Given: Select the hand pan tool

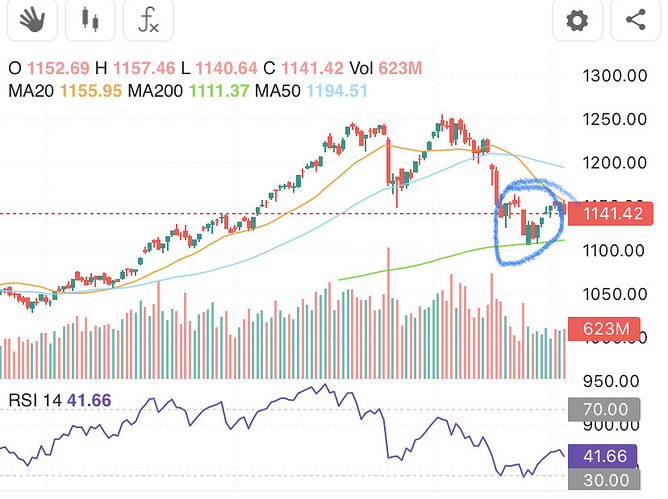Looking at the screenshot, I should coord(29,20).
